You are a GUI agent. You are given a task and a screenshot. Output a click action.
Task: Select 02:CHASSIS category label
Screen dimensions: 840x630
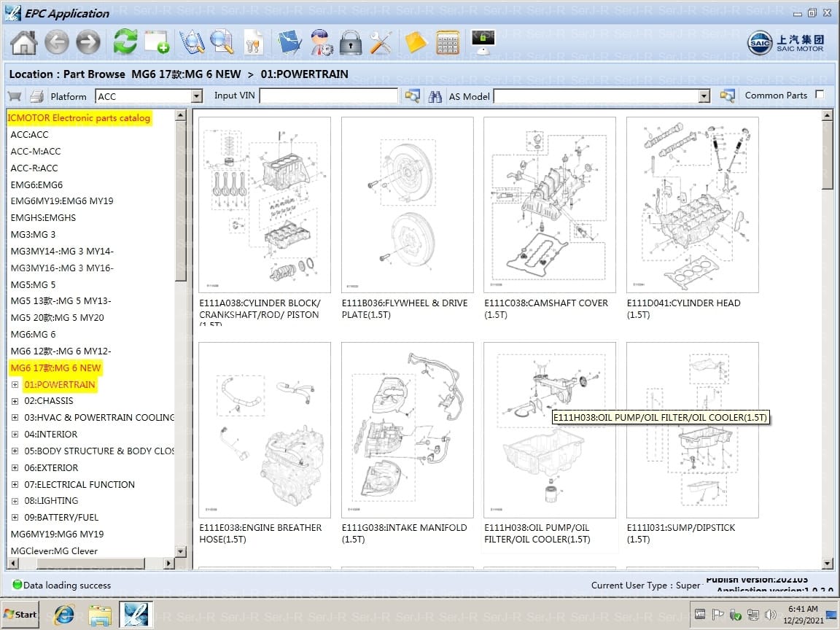pos(49,401)
